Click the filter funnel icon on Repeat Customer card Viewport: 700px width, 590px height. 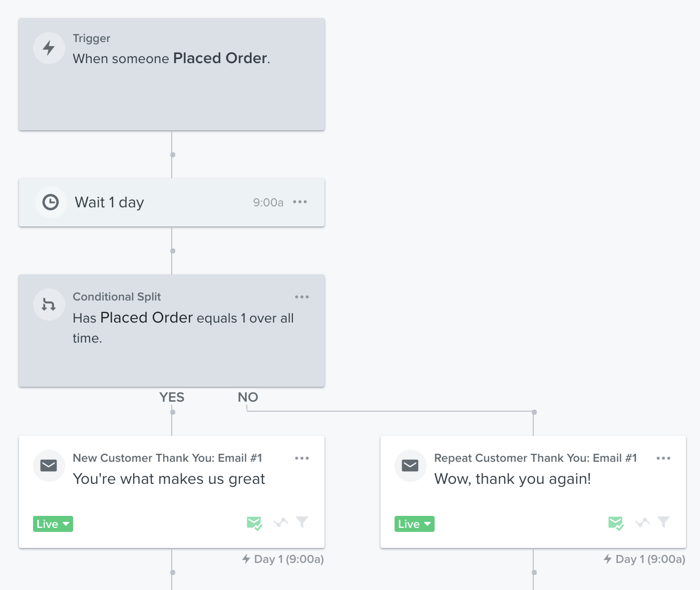point(664,523)
